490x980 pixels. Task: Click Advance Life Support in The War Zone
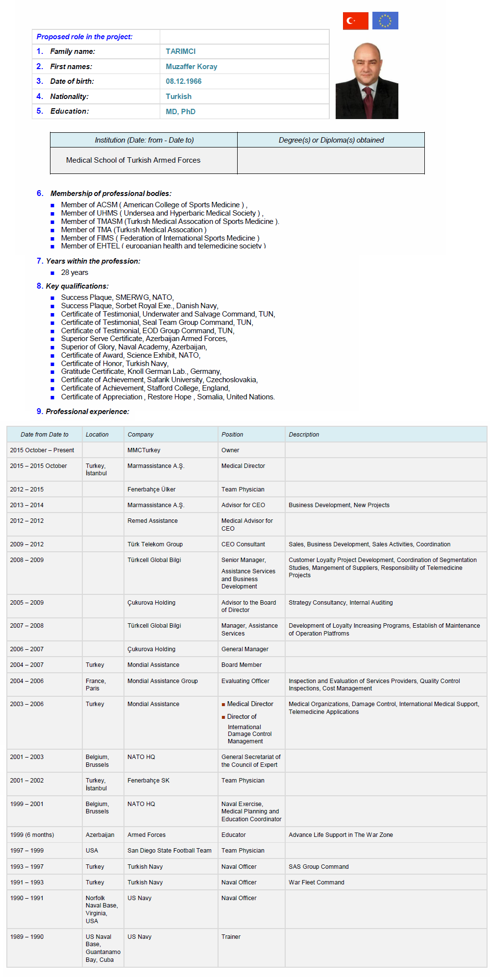pos(341,835)
